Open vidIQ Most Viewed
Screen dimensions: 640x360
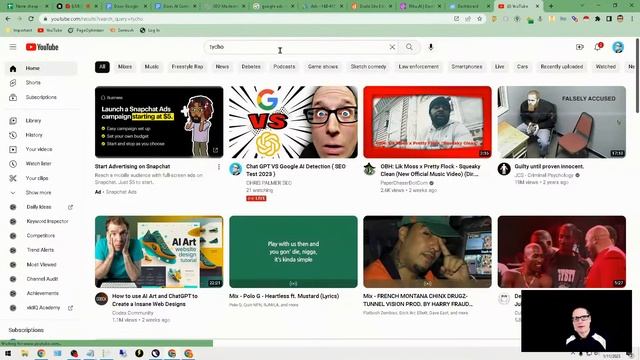pos(41,264)
